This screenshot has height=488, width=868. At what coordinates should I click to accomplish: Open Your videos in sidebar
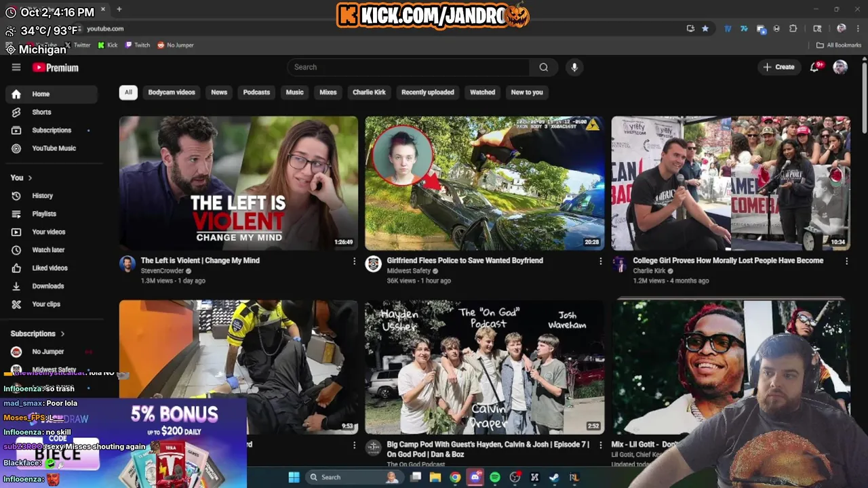coord(52,232)
